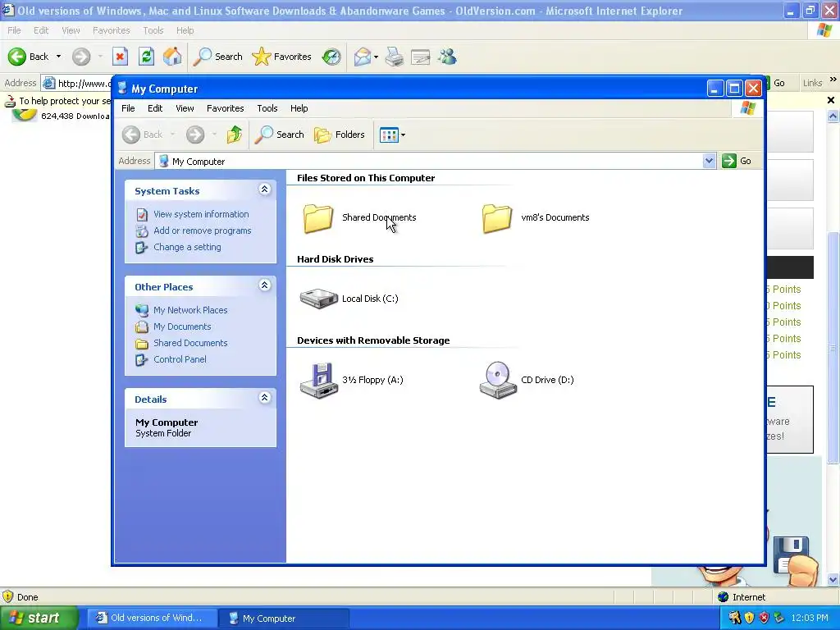Open My Documents in Other Places
The image size is (840, 630).
pos(182,326)
